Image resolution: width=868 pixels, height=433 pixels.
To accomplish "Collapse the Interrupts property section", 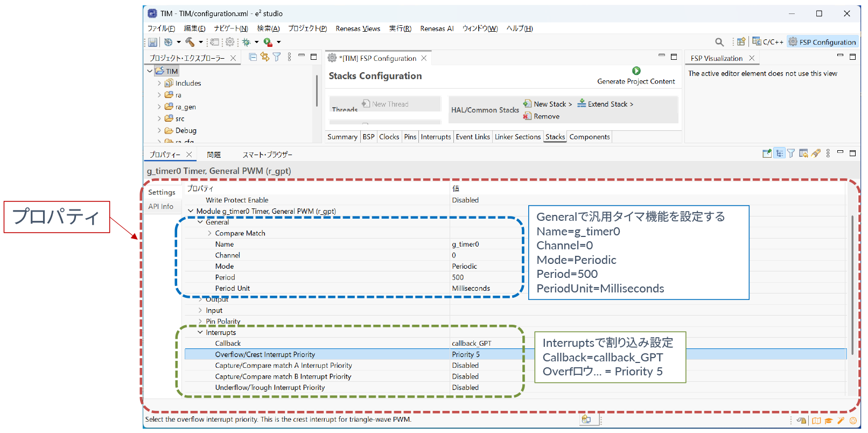I will [x=200, y=332].
